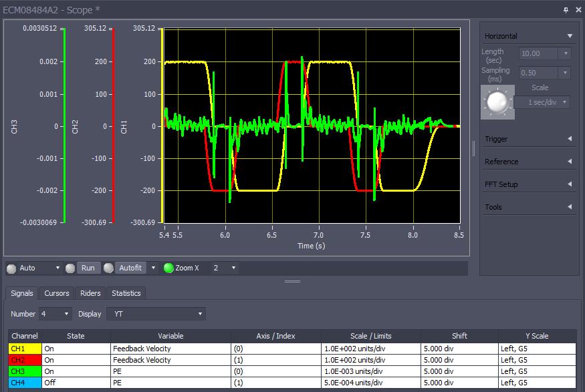Click the gray Auto mode indicator light
This screenshot has width=585, height=392.
[11, 268]
